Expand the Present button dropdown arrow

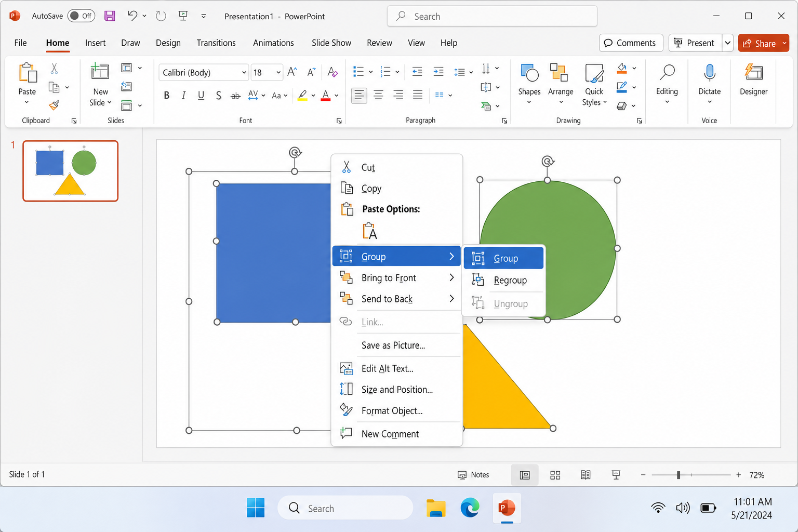[x=728, y=43]
